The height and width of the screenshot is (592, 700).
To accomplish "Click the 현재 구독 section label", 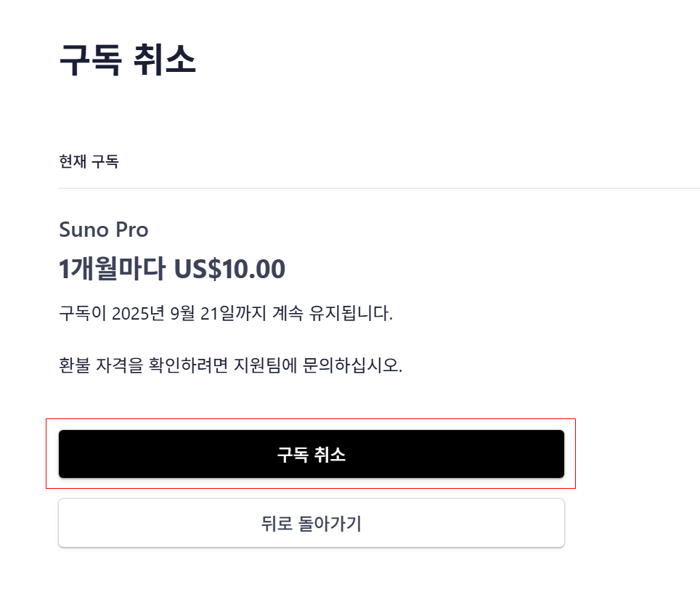I will pyautogui.click(x=89, y=161).
